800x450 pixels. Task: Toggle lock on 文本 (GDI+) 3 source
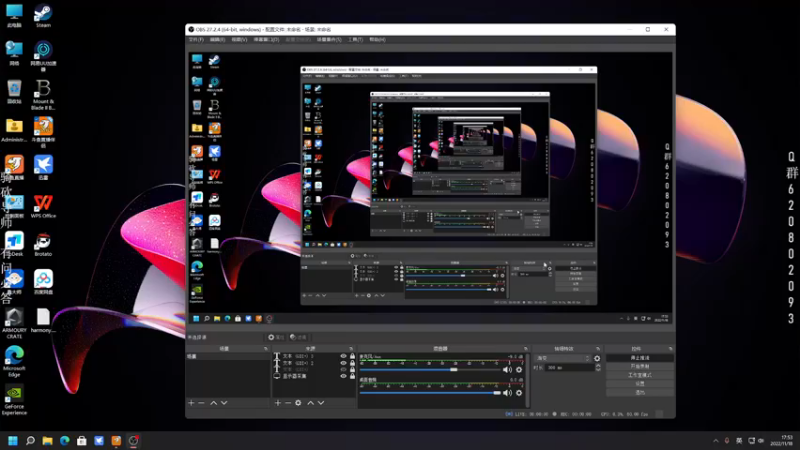[x=352, y=356]
